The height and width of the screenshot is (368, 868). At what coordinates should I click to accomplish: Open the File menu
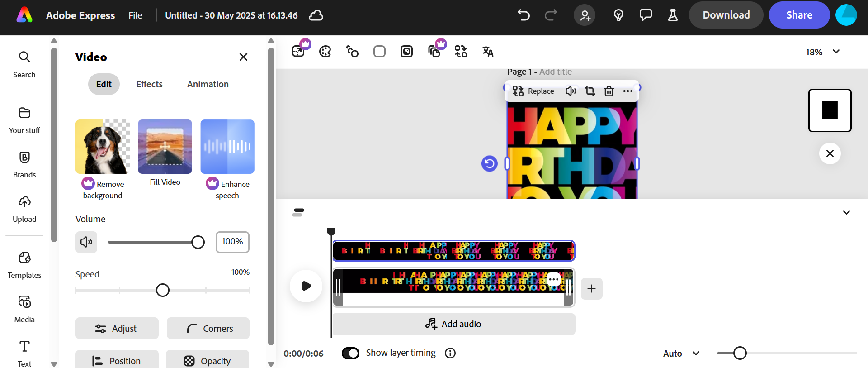point(135,15)
